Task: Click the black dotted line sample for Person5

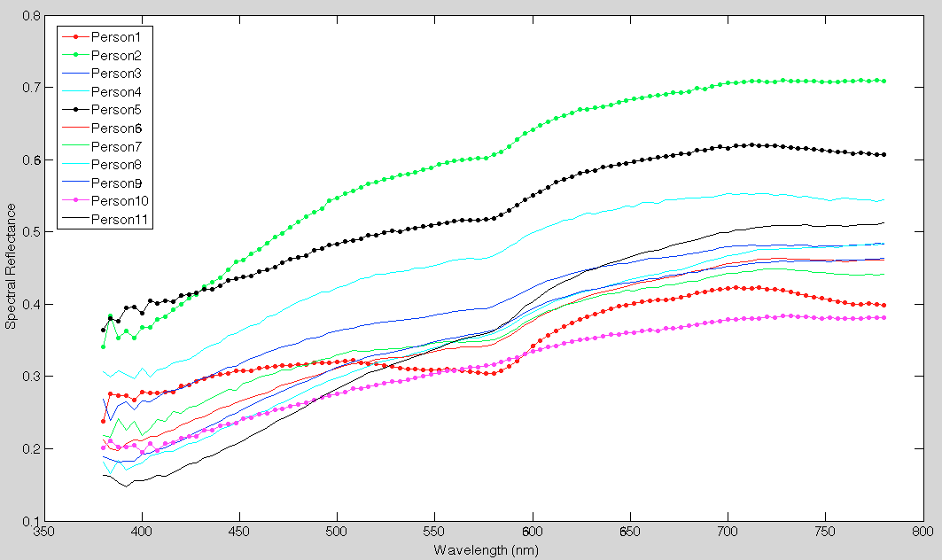Action: (75, 108)
